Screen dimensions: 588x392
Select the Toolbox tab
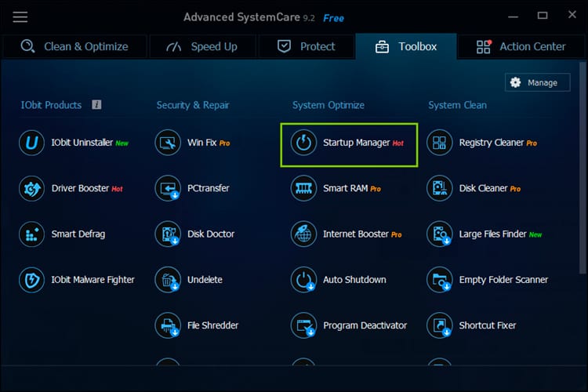[406, 46]
